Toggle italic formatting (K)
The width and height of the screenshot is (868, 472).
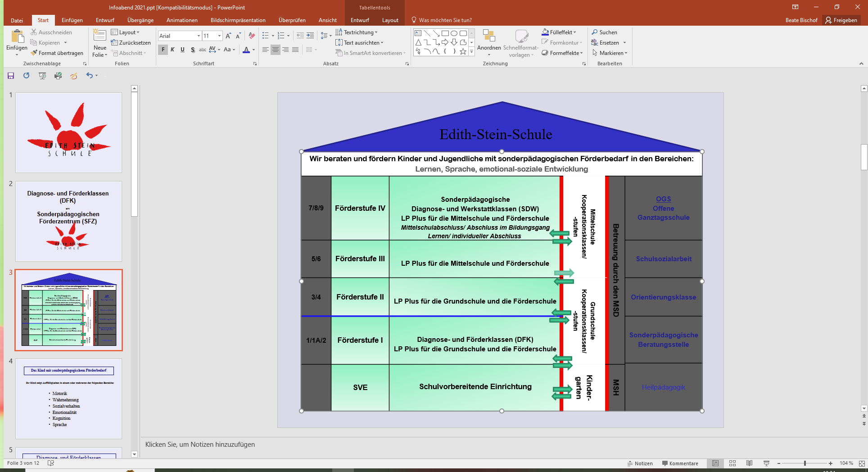[172, 50]
